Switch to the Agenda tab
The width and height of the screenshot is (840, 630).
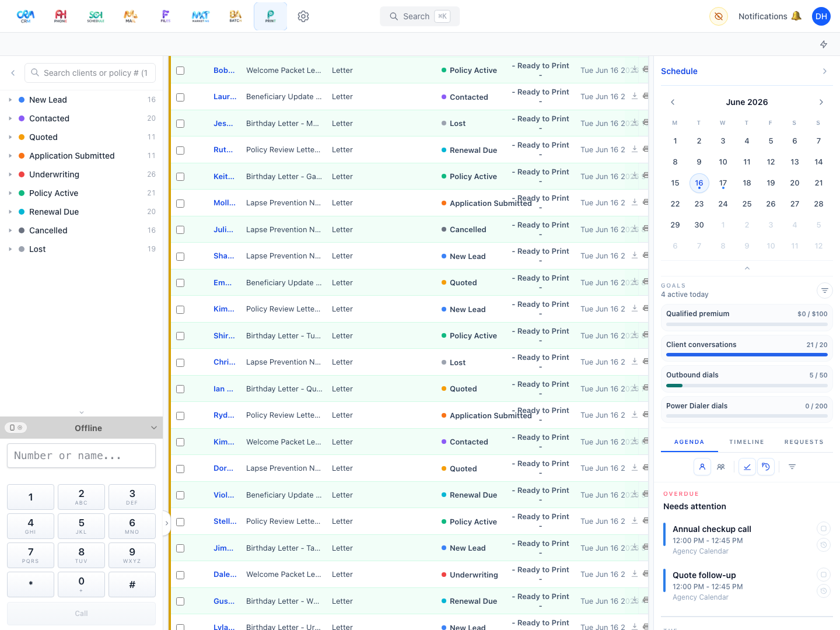[689, 442]
